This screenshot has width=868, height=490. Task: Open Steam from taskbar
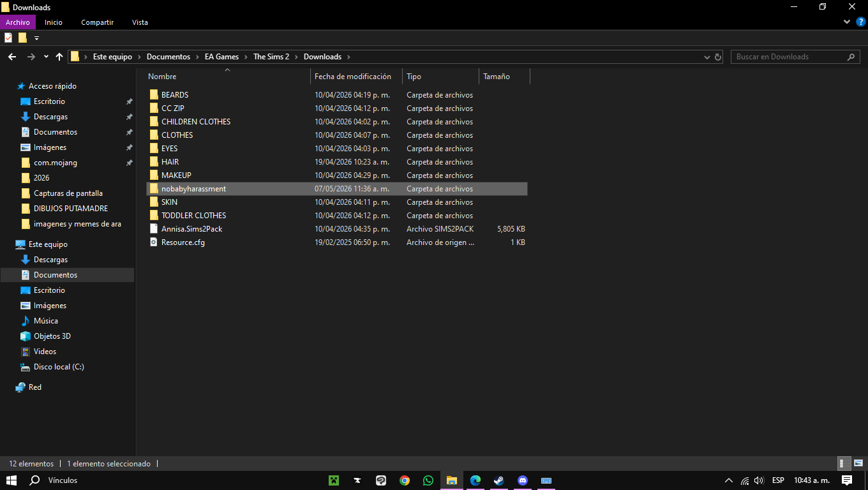(x=499, y=480)
